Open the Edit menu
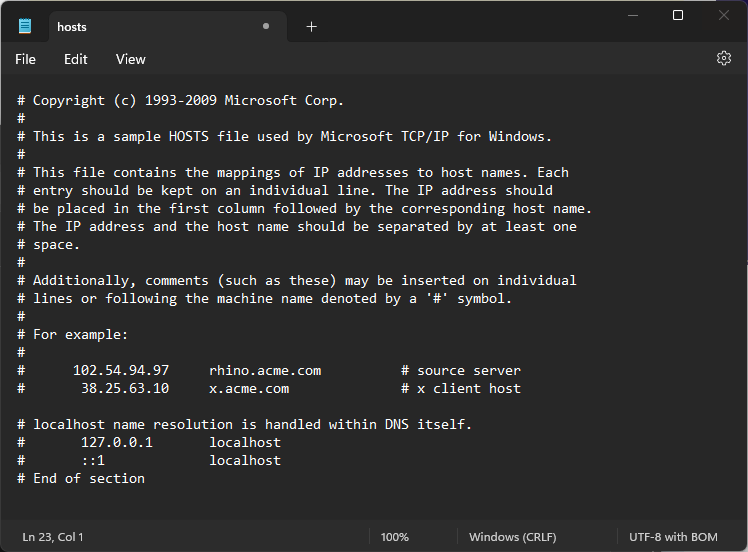This screenshot has height=552, width=748. click(x=75, y=59)
